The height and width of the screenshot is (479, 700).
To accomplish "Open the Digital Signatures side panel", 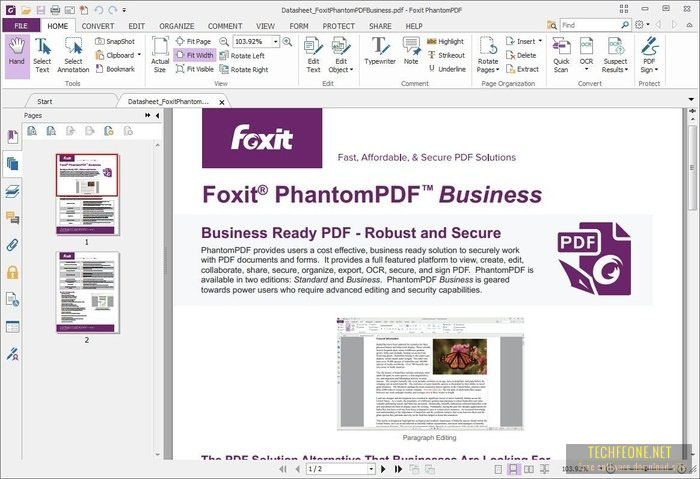I will pyautogui.click(x=12, y=354).
